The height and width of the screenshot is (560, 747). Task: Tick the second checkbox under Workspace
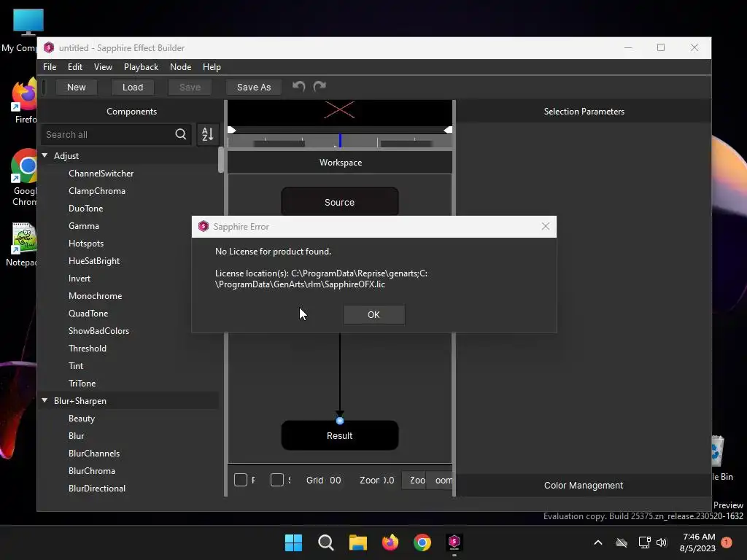click(276, 480)
